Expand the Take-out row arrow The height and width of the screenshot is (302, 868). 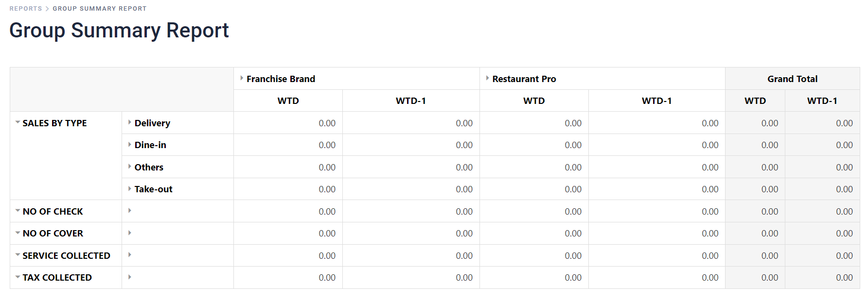coord(130,189)
